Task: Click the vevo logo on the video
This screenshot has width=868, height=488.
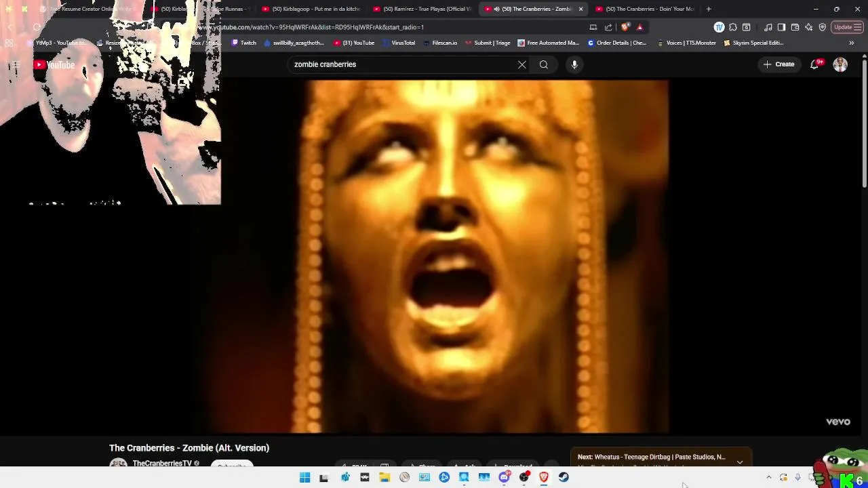Action: pos(838,422)
